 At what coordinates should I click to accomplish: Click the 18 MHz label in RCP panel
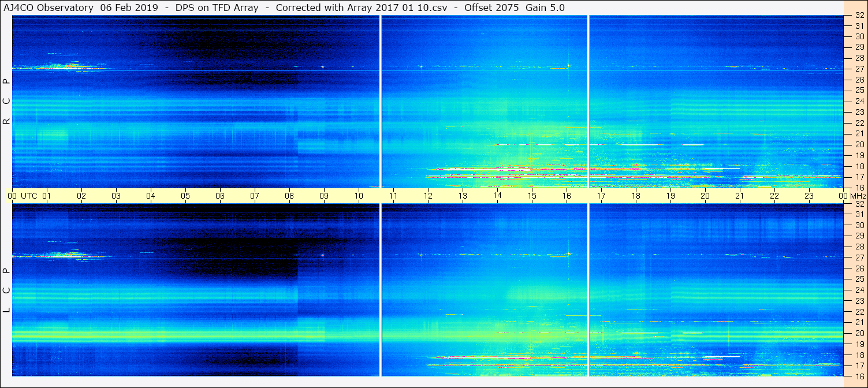pyautogui.click(x=859, y=166)
